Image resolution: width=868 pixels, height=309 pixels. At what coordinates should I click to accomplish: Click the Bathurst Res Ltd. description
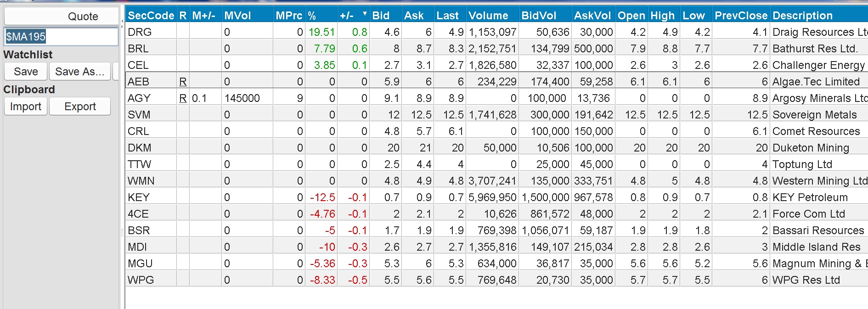(x=815, y=49)
